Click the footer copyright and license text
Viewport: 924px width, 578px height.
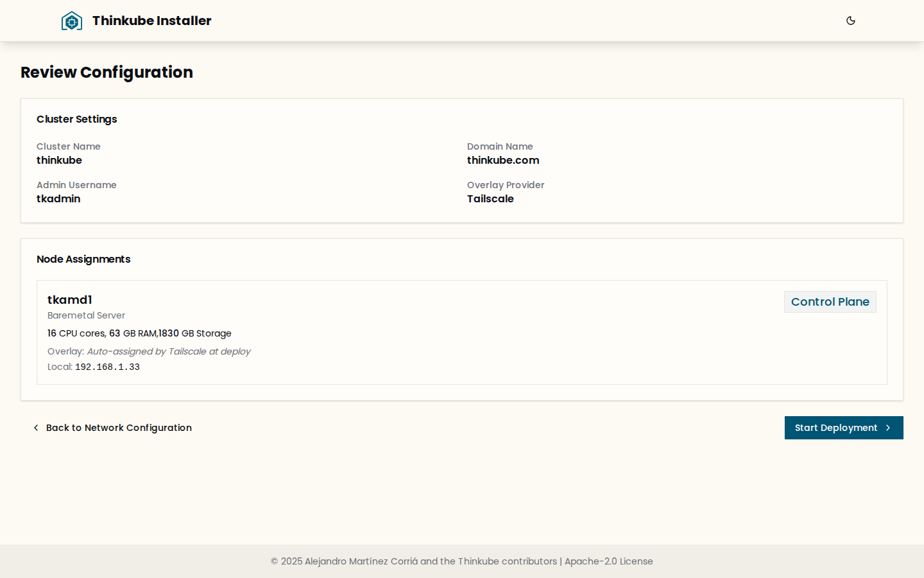click(462, 561)
